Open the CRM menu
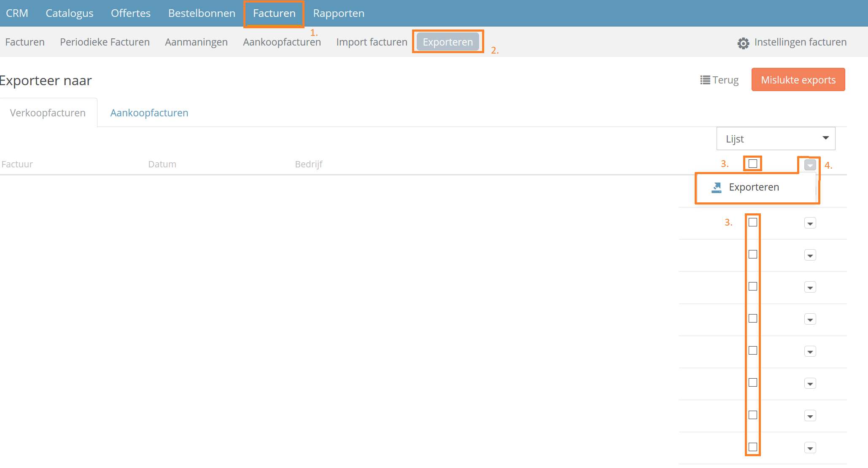 (17, 13)
